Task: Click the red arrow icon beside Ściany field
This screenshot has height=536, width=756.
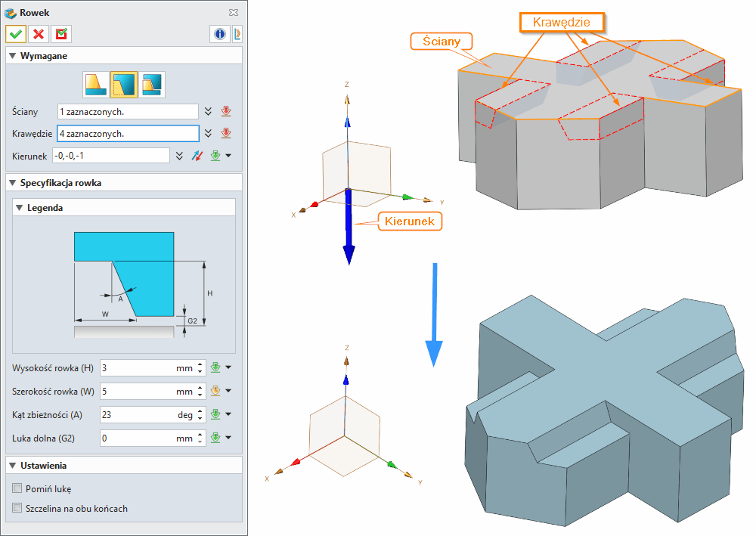Action: click(x=227, y=112)
